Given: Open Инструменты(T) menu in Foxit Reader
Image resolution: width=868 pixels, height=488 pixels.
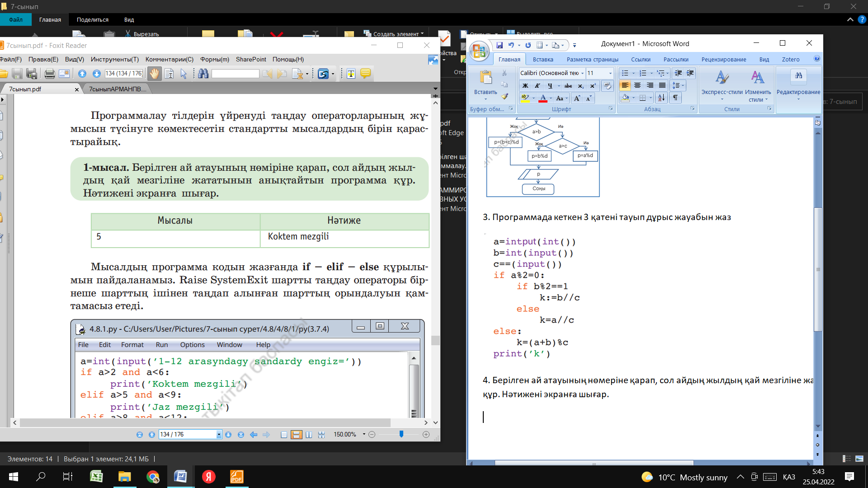Looking at the screenshot, I should (114, 59).
